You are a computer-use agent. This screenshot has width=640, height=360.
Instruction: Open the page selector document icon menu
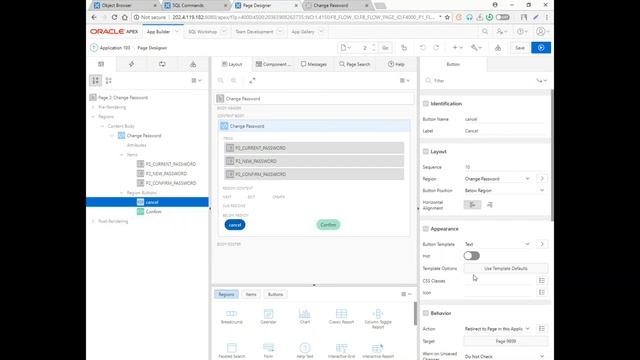(x=345, y=48)
